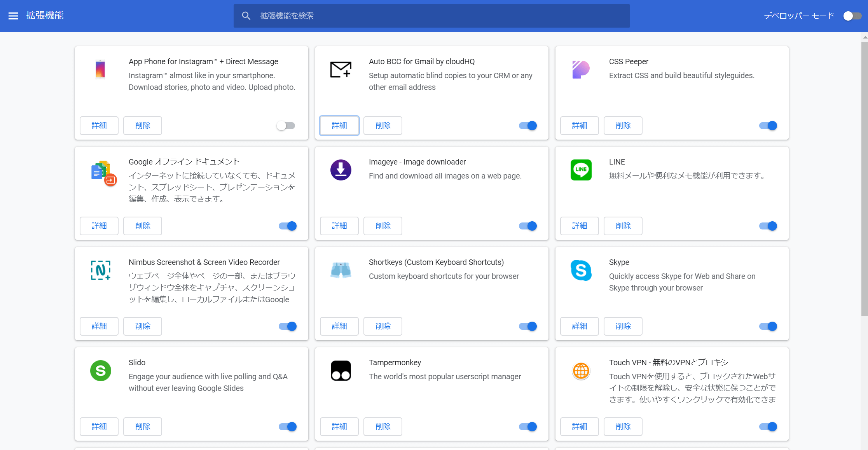Turn off Google Offline Docs extension
The height and width of the screenshot is (450, 868).
coord(288,226)
